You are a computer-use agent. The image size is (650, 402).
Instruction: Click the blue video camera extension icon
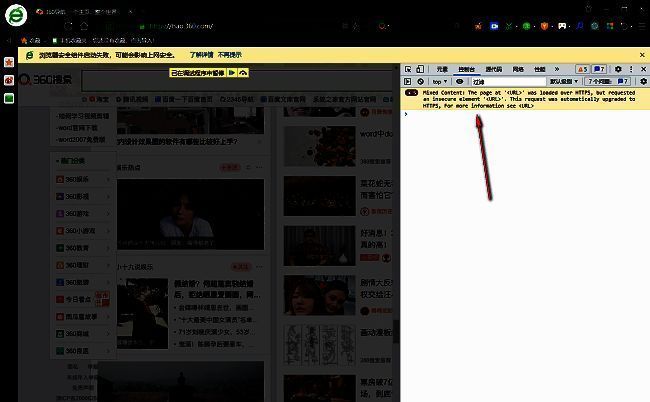[494, 26]
